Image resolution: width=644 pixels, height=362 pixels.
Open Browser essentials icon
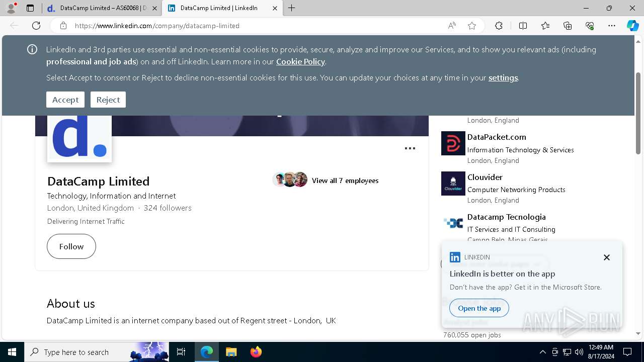tap(590, 26)
